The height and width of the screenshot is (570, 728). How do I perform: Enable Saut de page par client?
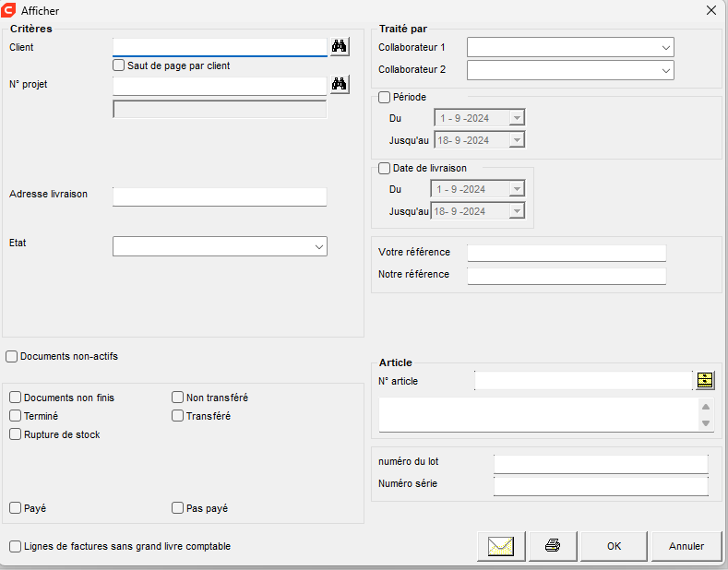point(119,65)
